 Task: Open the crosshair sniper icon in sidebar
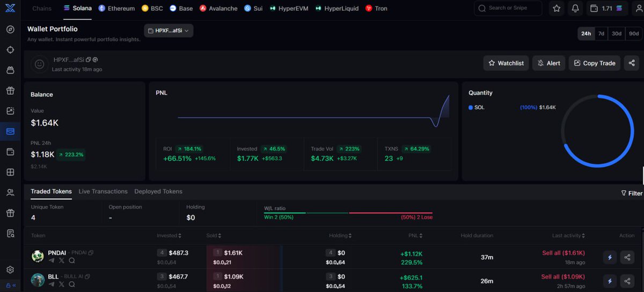pos(10,50)
